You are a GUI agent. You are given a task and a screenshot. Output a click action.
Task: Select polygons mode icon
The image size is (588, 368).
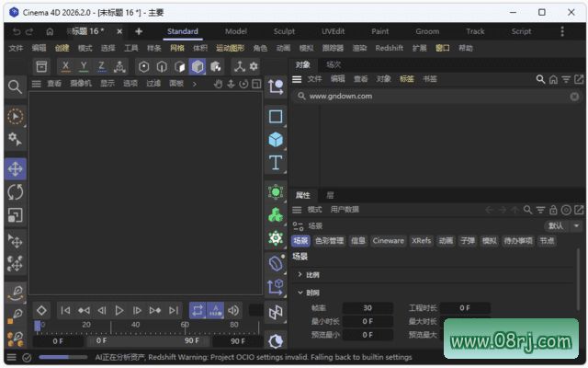180,67
